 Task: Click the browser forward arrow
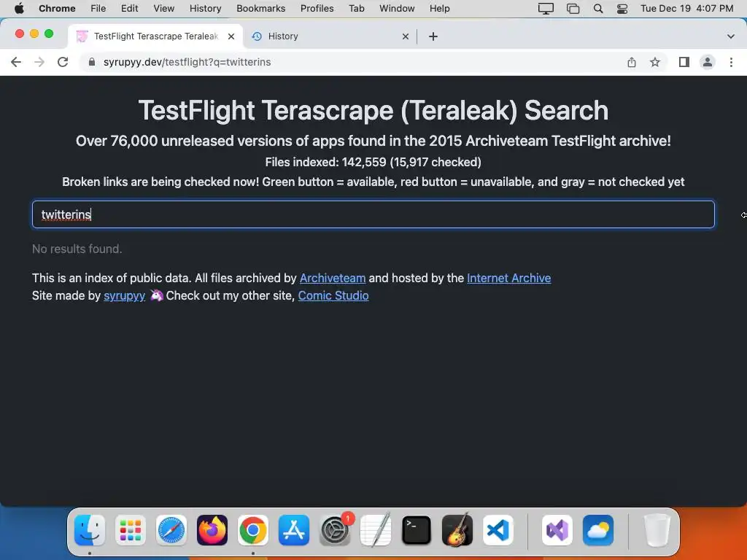(x=39, y=62)
